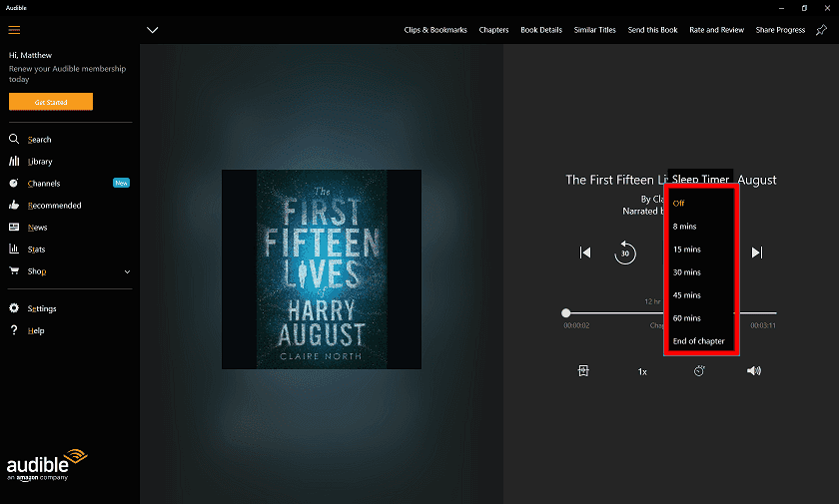Click the volume speaker icon
The height and width of the screenshot is (504, 839).
click(754, 370)
